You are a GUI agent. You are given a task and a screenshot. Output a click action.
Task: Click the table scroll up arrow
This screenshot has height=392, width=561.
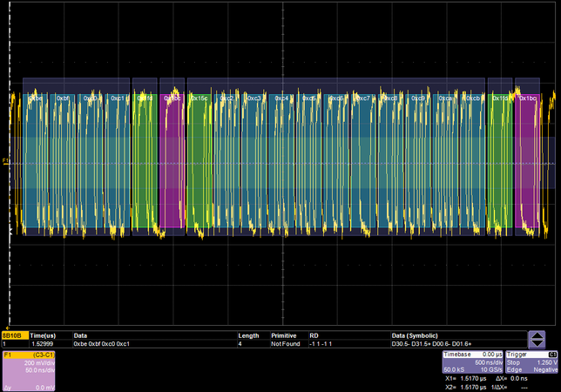[x=537, y=335]
